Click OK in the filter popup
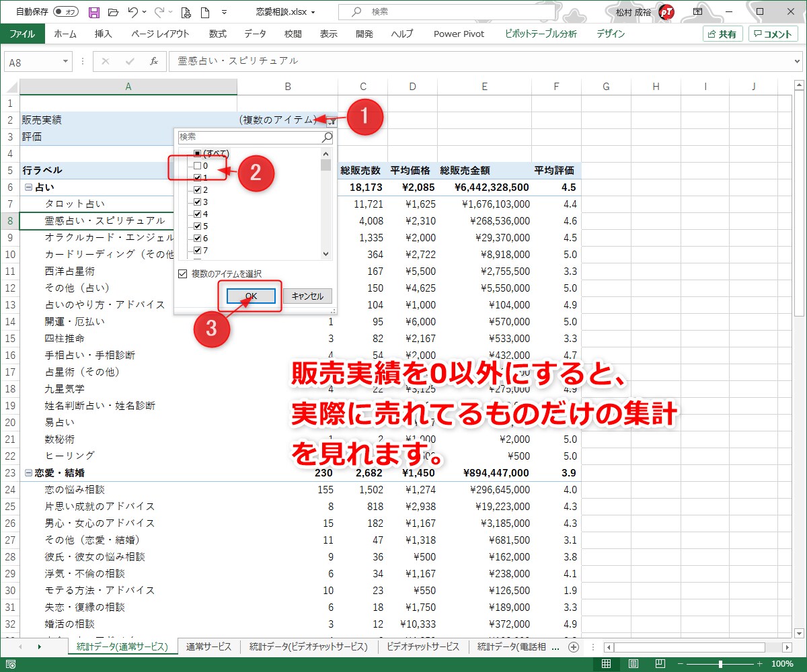This screenshot has height=672, width=807. click(251, 296)
